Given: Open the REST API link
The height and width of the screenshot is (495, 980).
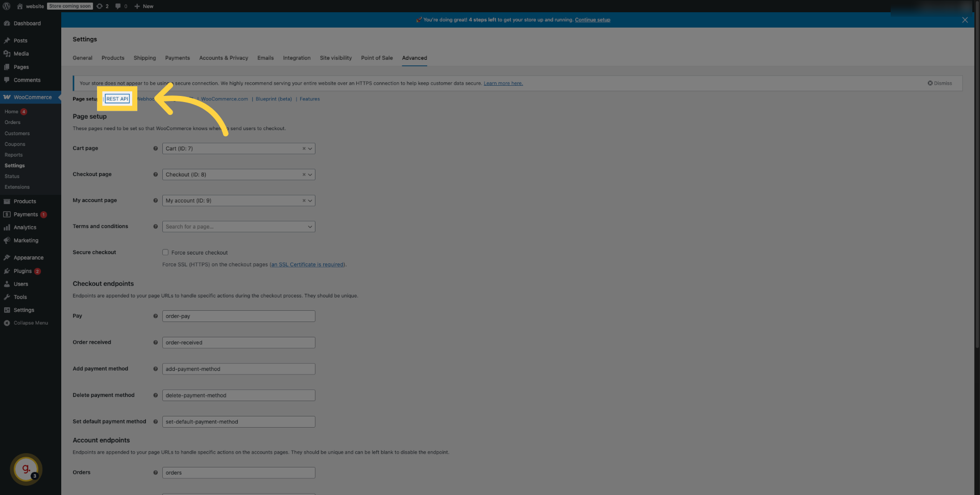Looking at the screenshot, I should [117, 98].
